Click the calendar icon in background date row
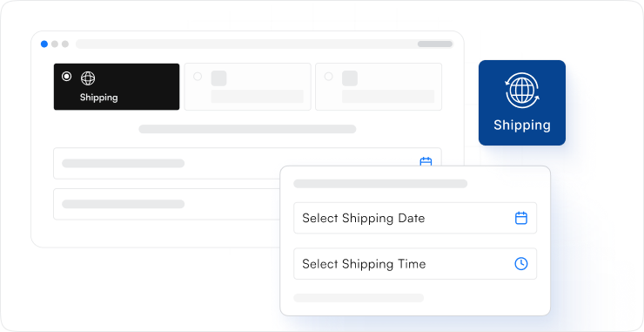Screen dimensions: 644x332 coord(426,161)
